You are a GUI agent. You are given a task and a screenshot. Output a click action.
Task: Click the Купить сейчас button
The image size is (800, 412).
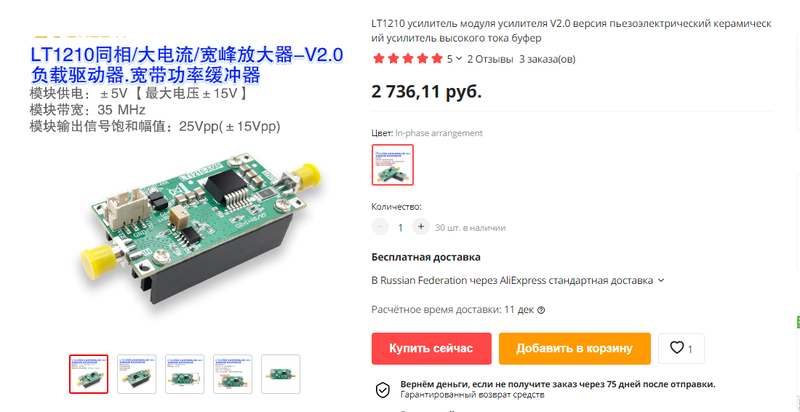click(x=431, y=349)
